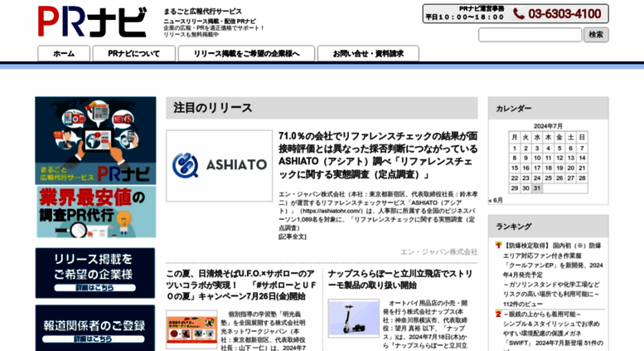Click the phone icon beside 03-6303-4100
The image size is (644, 351).
(519, 14)
